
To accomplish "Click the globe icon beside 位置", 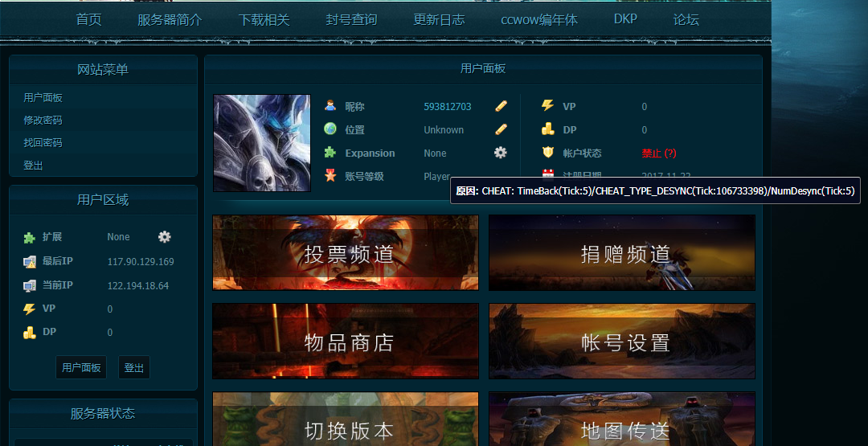I will [x=330, y=129].
